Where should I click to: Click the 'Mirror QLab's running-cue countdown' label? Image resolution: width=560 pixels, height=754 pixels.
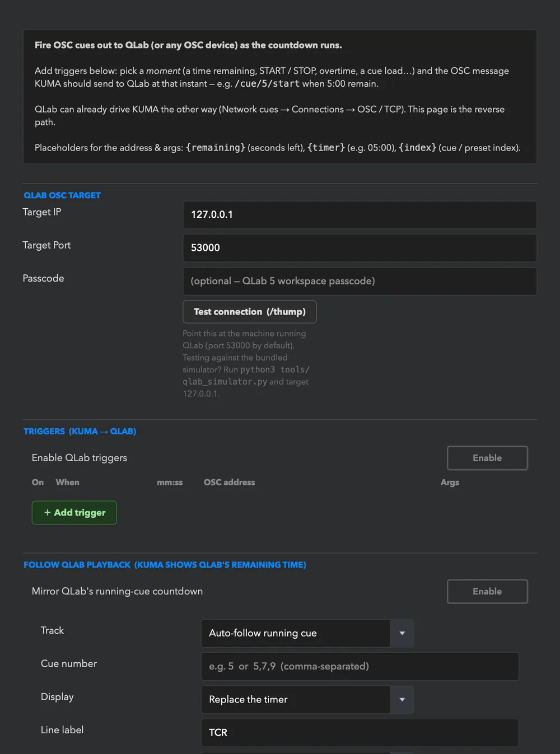(x=117, y=591)
